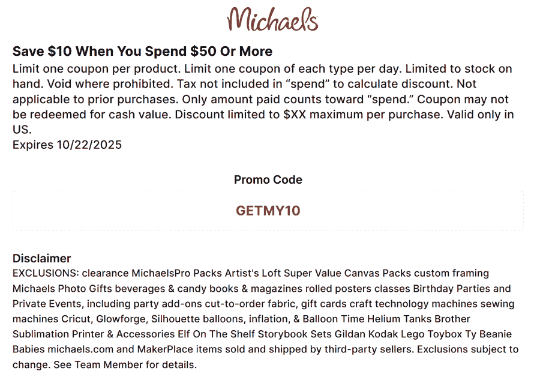
Task: Click the "Promo Code" label
Action: (x=268, y=179)
